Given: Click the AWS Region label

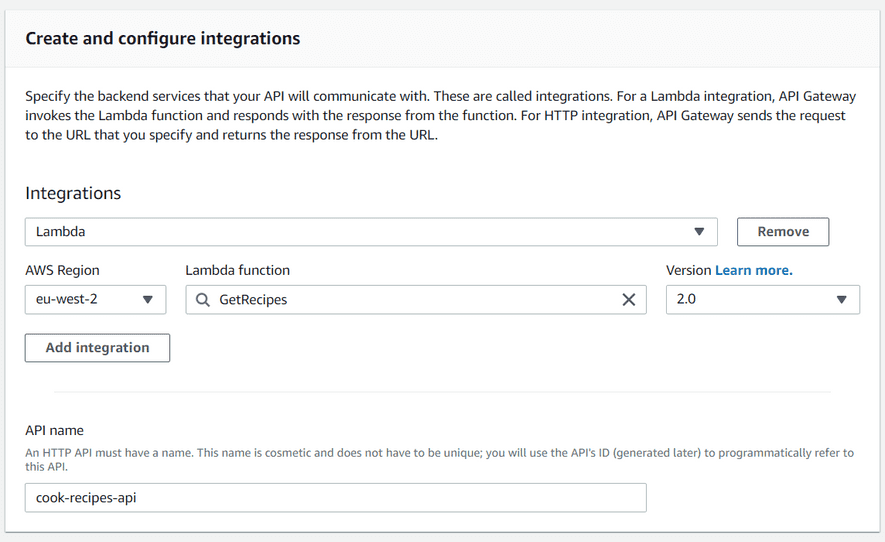Looking at the screenshot, I should tap(62, 270).
